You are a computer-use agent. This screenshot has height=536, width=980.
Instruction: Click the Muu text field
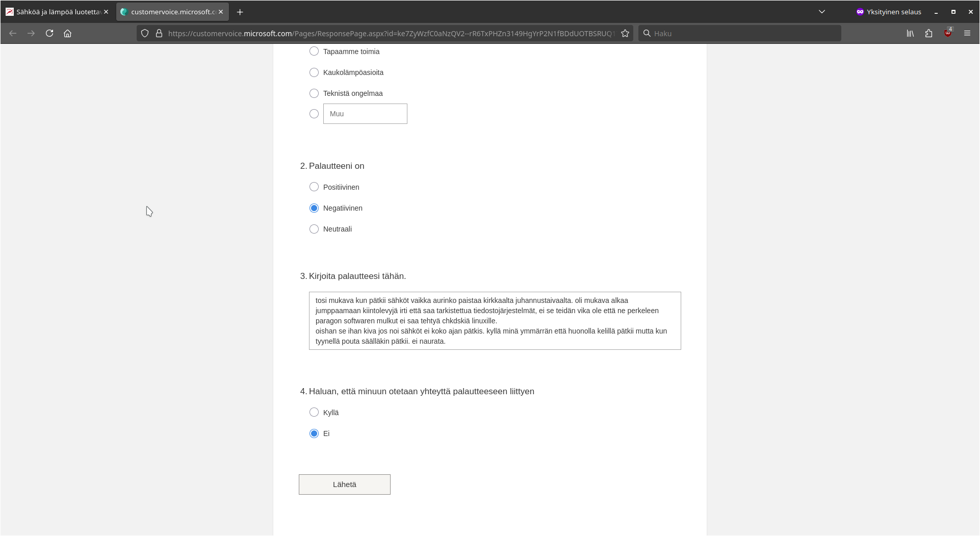pos(365,114)
